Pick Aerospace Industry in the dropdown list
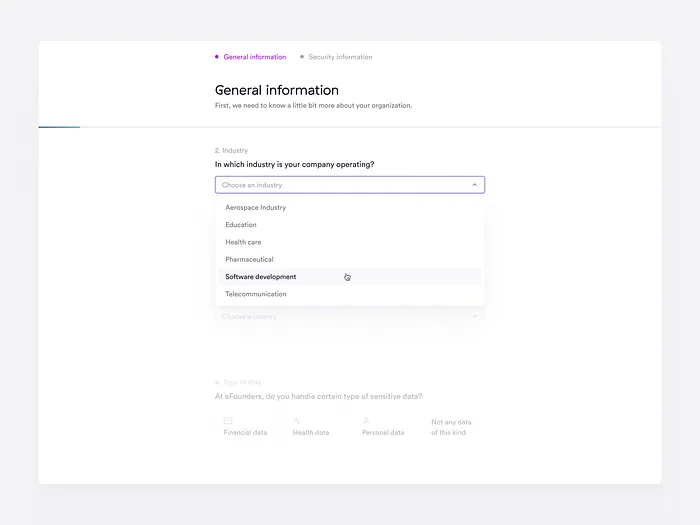The image size is (700, 525). (256, 208)
